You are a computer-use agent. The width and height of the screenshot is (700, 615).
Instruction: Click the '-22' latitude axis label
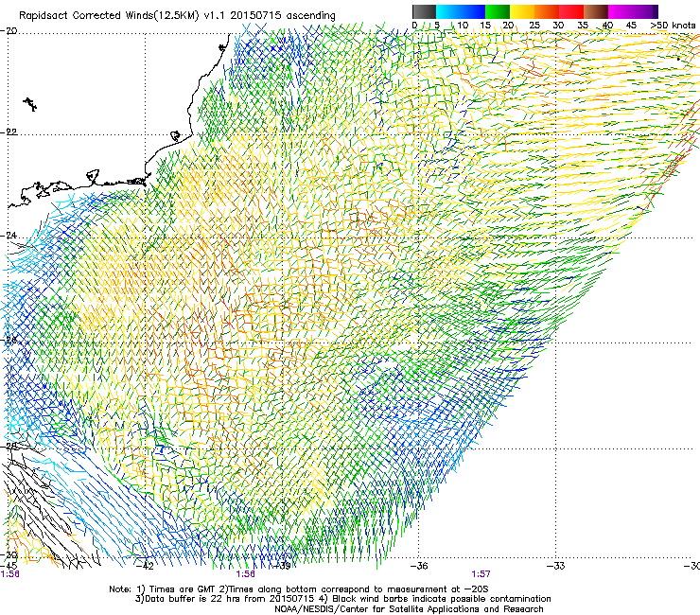[x=9, y=132]
